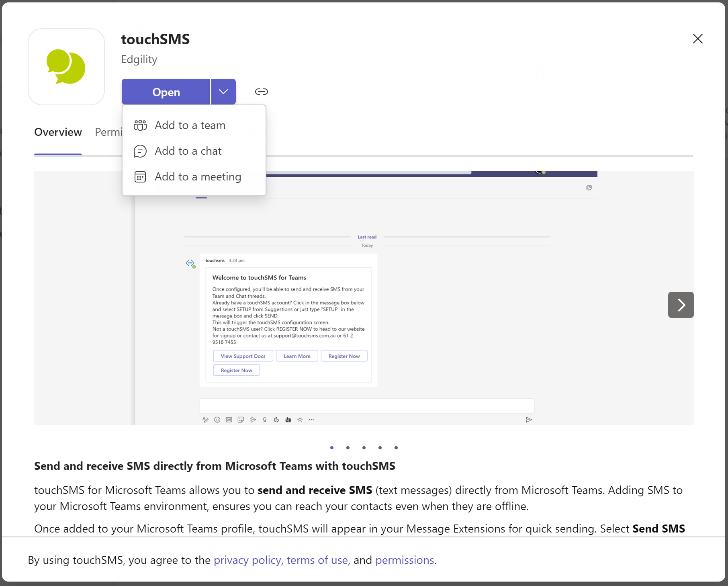This screenshot has width=728, height=586.
Task: Select Add to a chat
Action: point(194,151)
